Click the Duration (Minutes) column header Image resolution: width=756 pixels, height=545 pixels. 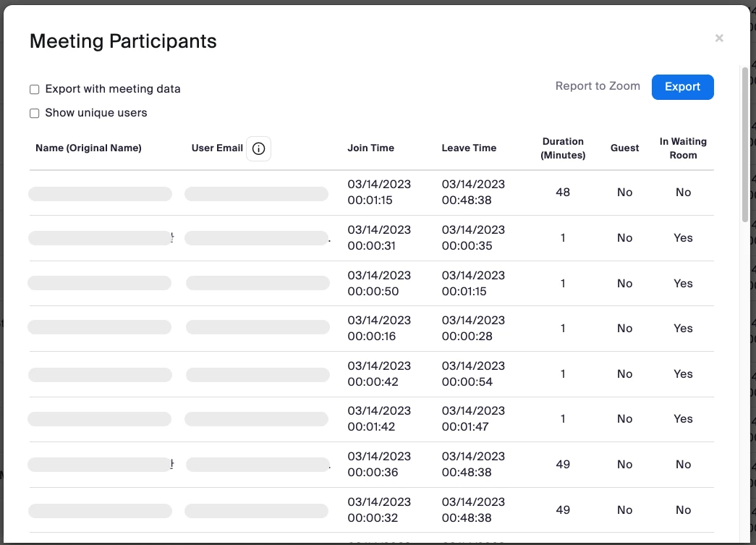tap(563, 148)
